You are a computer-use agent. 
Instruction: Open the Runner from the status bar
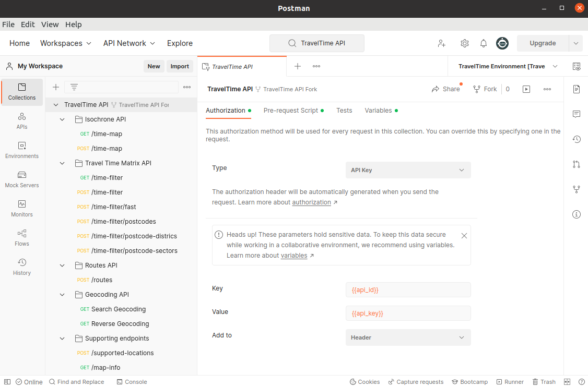(510, 381)
